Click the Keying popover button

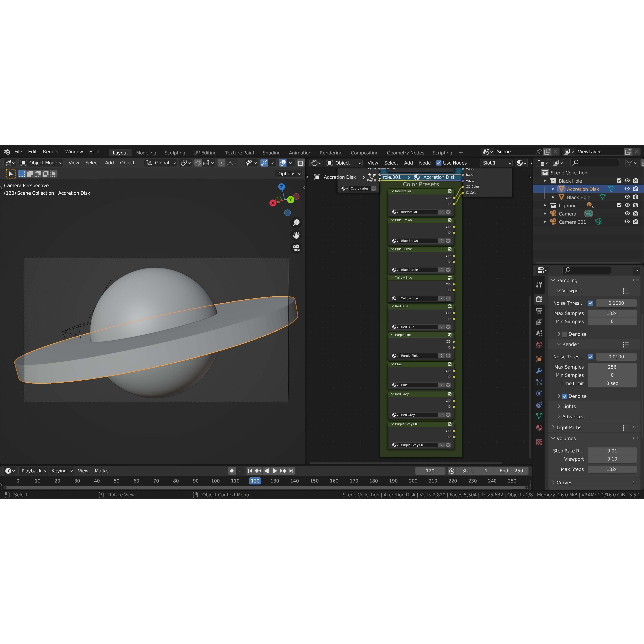[62, 471]
